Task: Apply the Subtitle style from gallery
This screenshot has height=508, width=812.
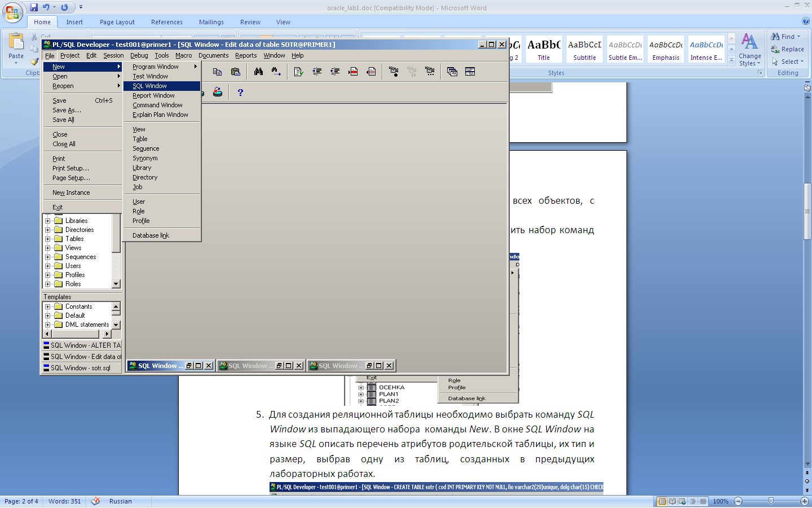Action: (585, 49)
